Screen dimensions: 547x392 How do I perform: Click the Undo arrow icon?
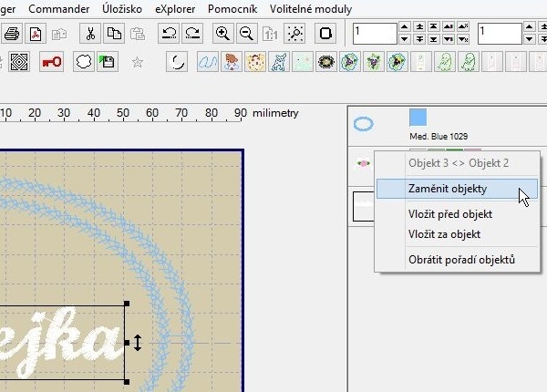[169, 35]
